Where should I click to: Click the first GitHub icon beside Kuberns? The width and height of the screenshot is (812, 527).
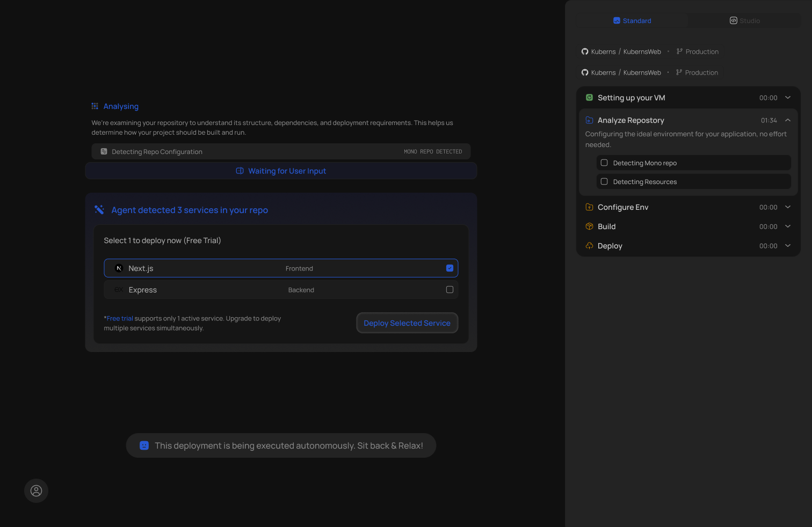[585, 52]
